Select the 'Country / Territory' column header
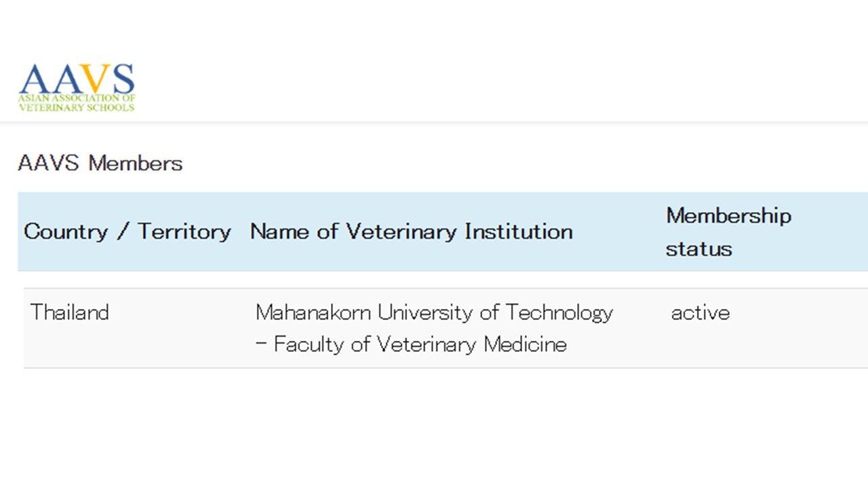 pos(127,232)
